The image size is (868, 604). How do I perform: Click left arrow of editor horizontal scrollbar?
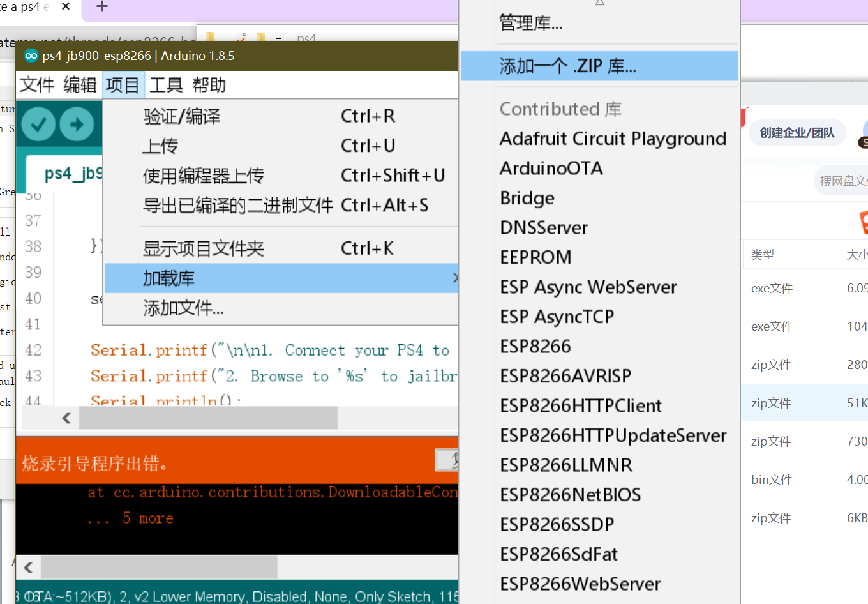(x=66, y=418)
